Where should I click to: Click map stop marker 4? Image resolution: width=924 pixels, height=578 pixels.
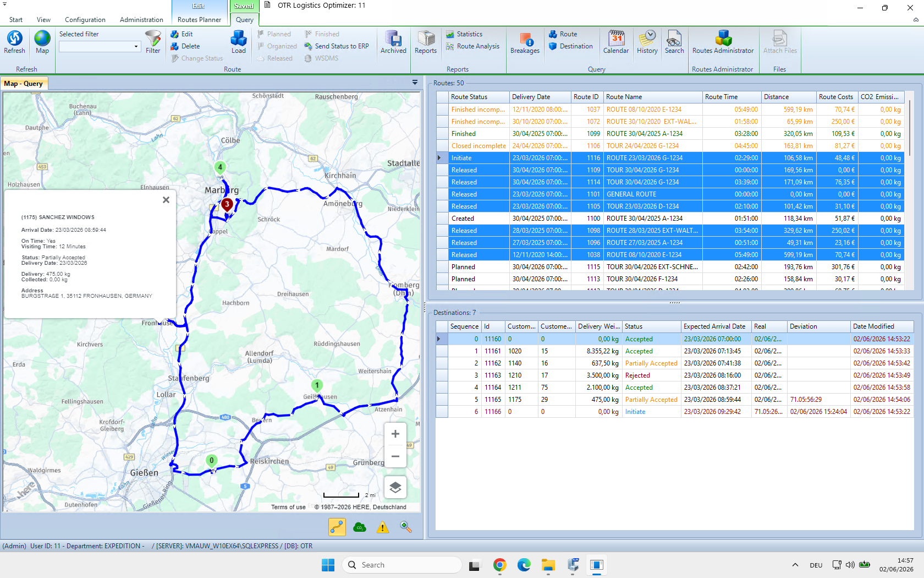[220, 167]
